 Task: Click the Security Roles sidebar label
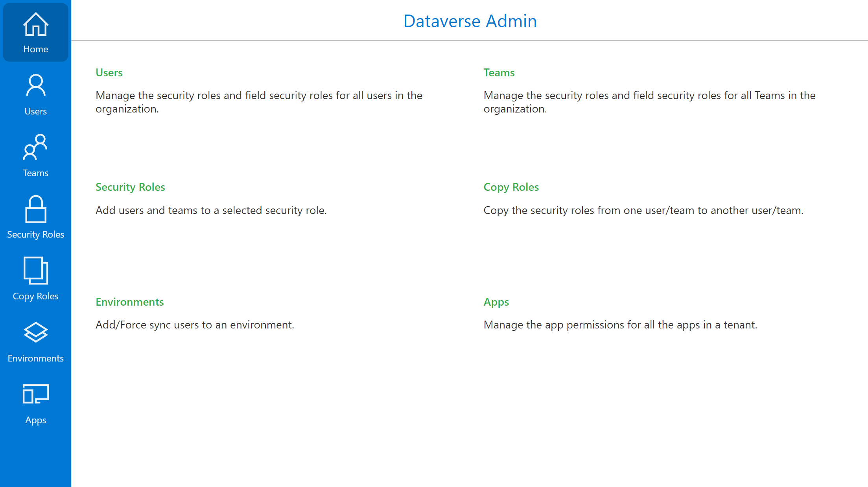(x=35, y=234)
